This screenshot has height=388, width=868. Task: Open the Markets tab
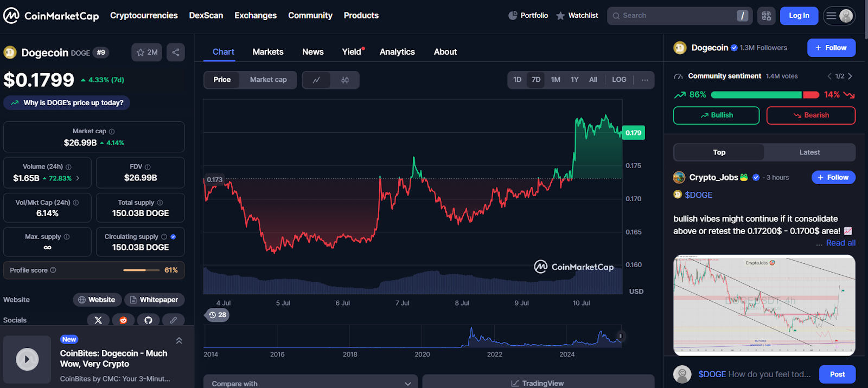tap(268, 52)
